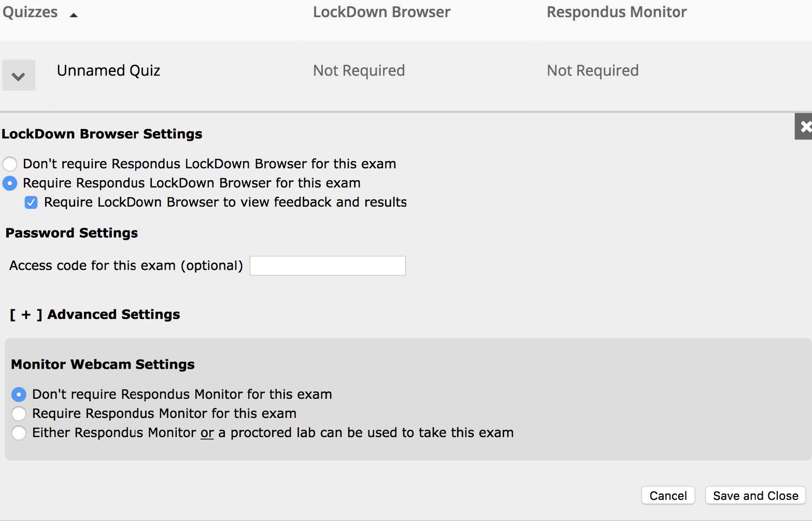The width and height of the screenshot is (812, 521).
Task: Select Require Respondus LockDown Browser for this exam
Action: (10, 183)
